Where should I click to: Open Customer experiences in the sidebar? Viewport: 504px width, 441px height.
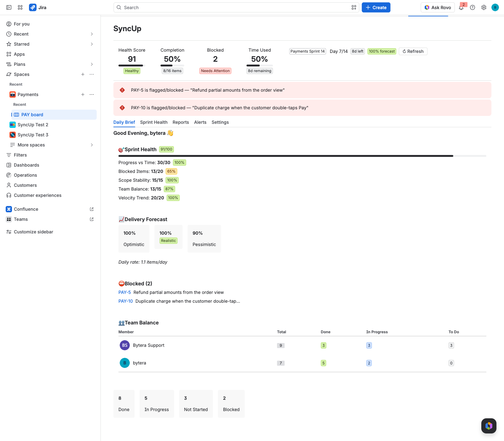pyautogui.click(x=50, y=195)
